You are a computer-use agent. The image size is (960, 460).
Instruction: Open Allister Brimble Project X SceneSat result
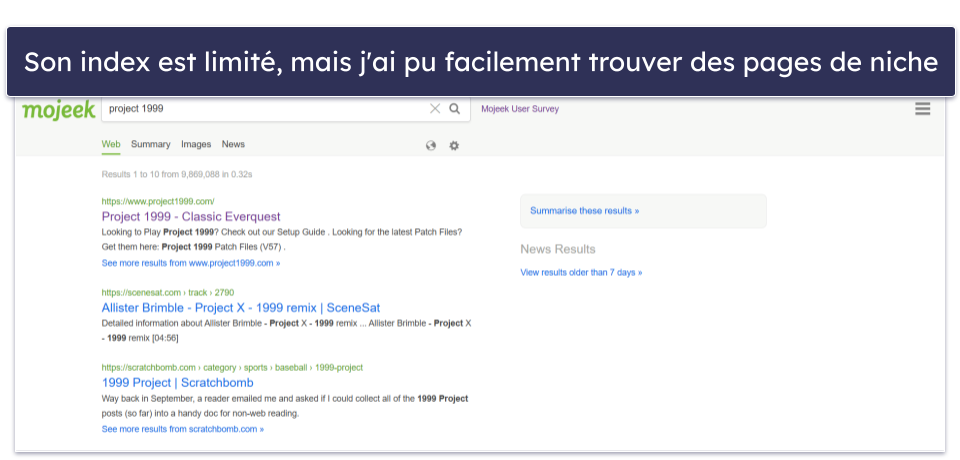241,307
